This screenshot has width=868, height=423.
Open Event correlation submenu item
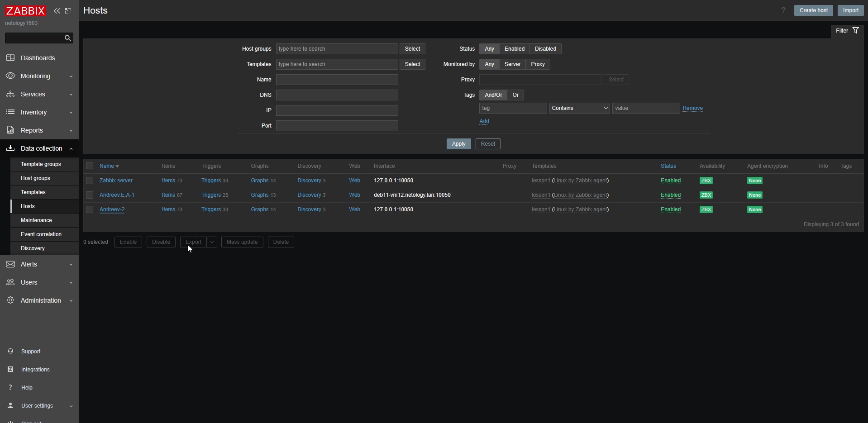(44, 234)
